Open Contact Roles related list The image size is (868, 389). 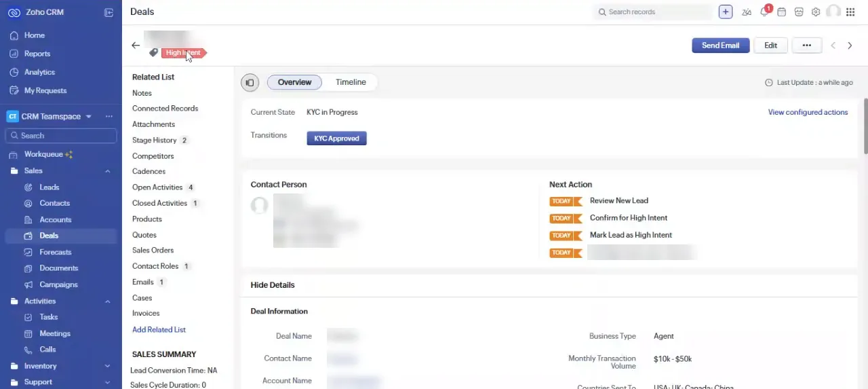click(x=155, y=266)
